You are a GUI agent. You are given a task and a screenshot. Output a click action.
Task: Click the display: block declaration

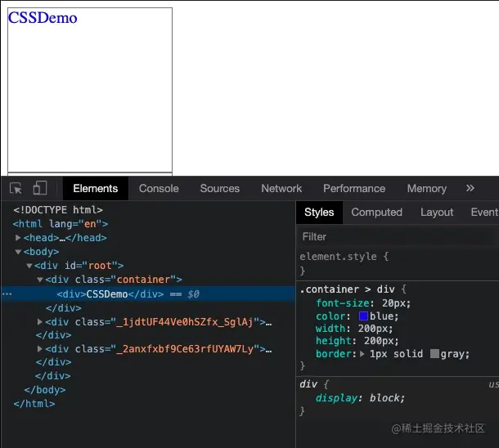point(360,398)
